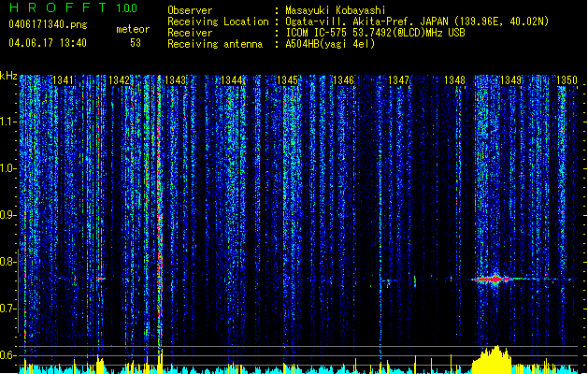Click the 0.9 frequency axis label

point(7,215)
